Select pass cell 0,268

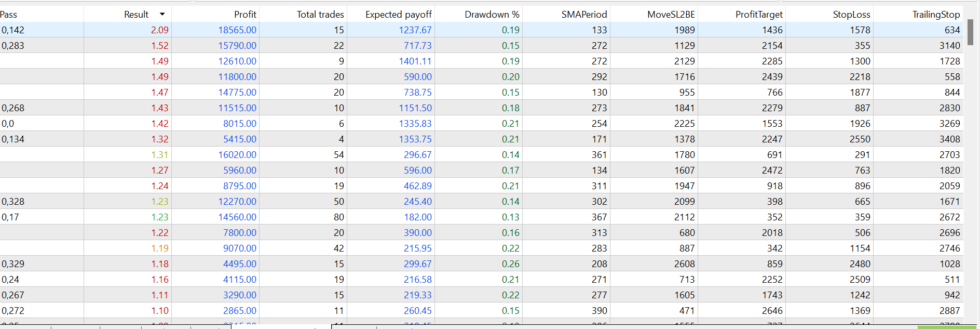(13, 108)
